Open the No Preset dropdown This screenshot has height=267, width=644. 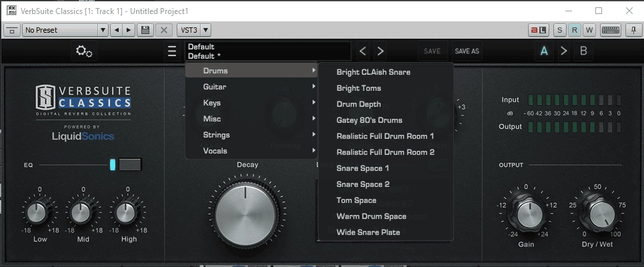[x=65, y=30]
